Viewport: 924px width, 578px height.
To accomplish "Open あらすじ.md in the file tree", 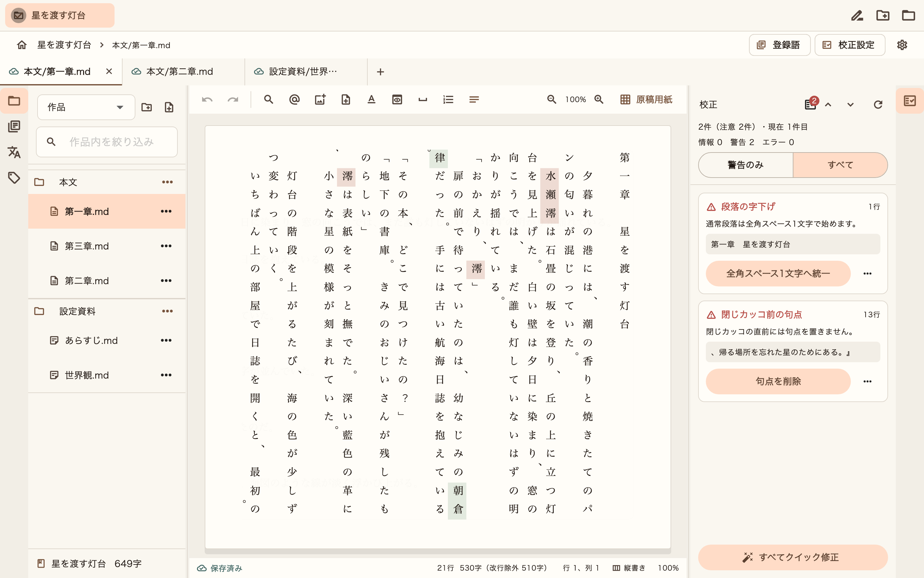I will click(x=107, y=341).
